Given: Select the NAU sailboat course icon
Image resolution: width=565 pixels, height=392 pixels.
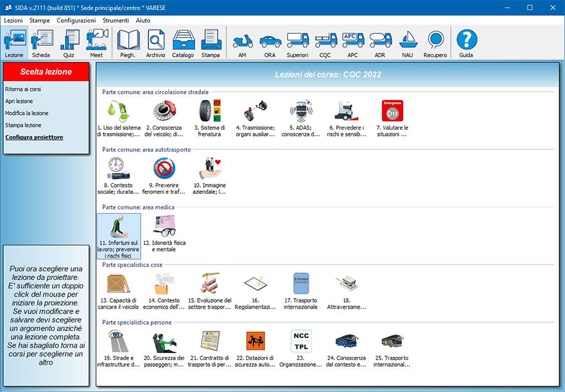Looking at the screenshot, I should (x=407, y=43).
